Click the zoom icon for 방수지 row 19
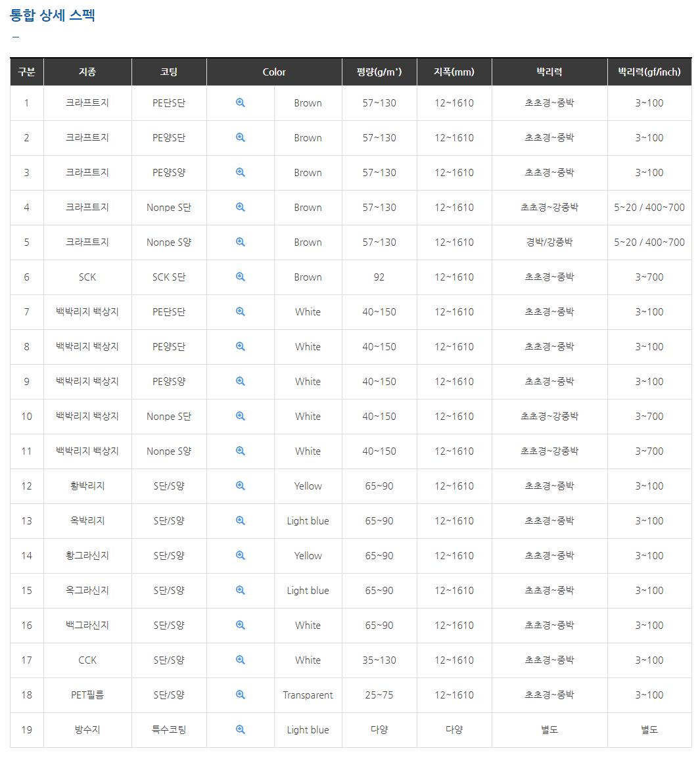The width and height of the screenshot is (700, 757). tap(240, 729)
